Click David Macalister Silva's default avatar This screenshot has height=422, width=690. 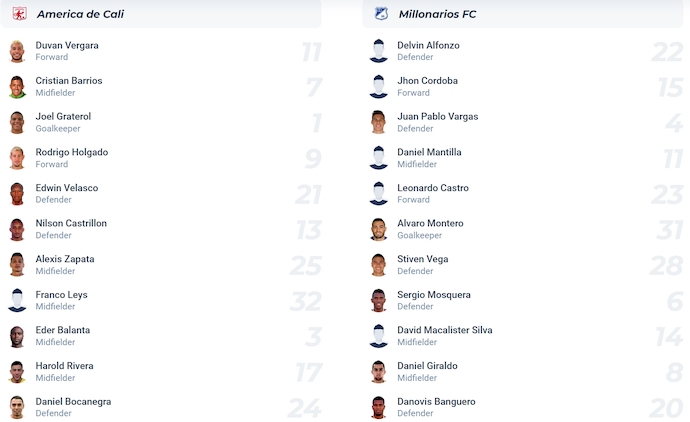(379, 336)
